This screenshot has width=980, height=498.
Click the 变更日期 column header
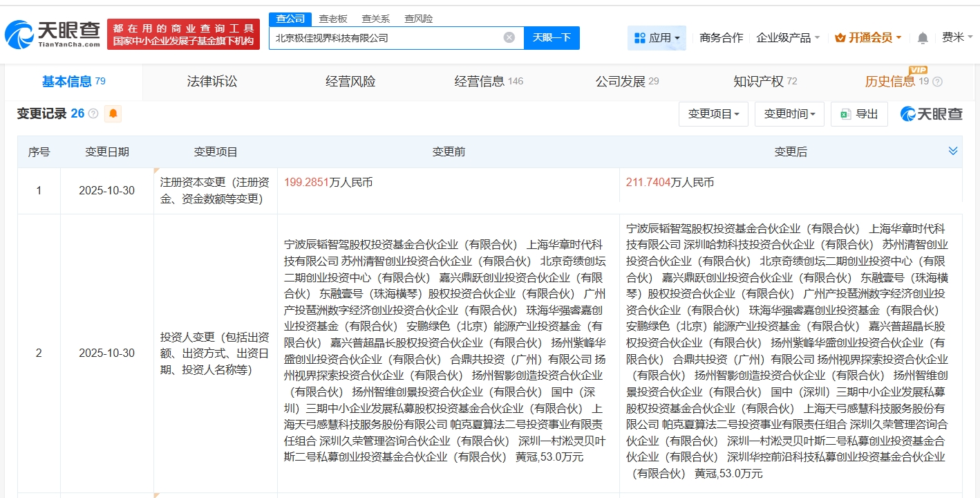click(107, 152)
